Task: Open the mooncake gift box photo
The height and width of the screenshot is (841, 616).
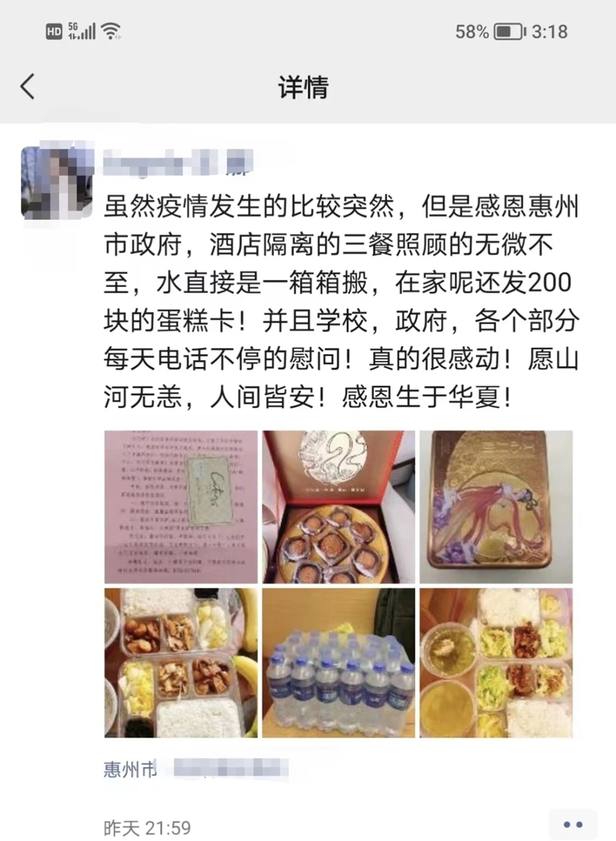Action: coord(338,507)
